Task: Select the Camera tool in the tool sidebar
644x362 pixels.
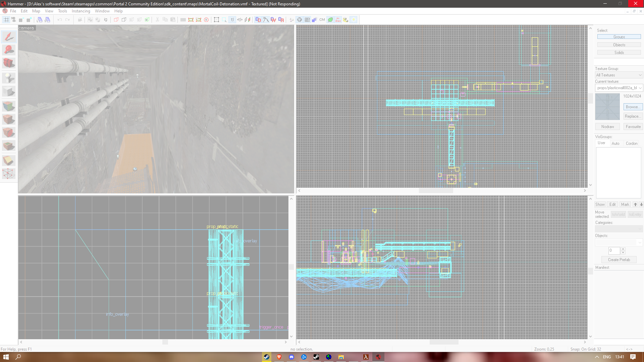Action: coord(9,63)
